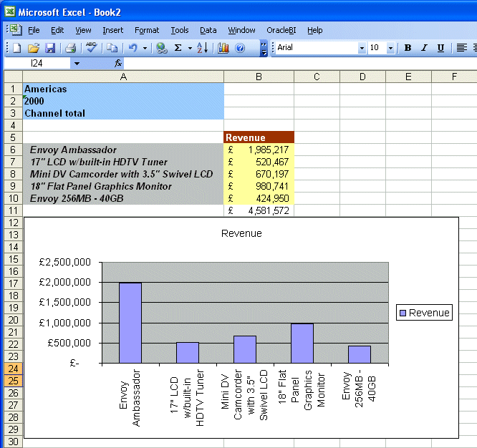The width and height of the screenshot is (477, 448).
Task: Open the Edit menu
Action: 57,30
